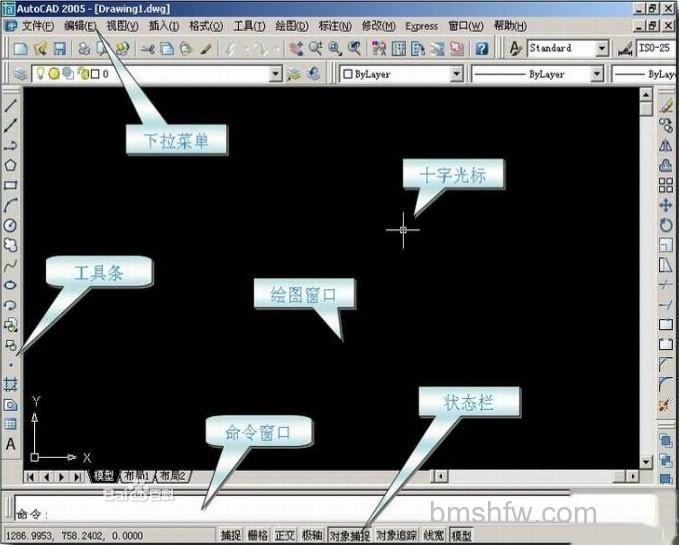Expand the layer list dropdown arrow
Viewport: 679px width, 545px height.
[x=276, y=74]
